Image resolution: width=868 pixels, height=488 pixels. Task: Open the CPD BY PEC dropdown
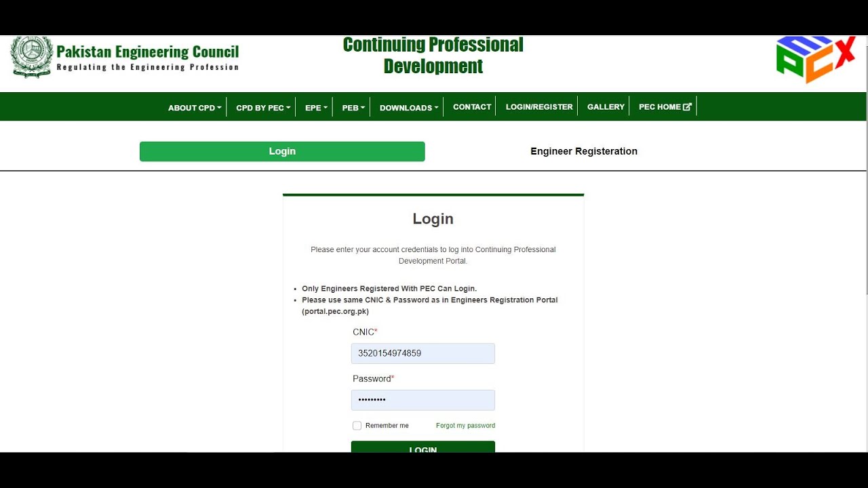coord(263,107)
